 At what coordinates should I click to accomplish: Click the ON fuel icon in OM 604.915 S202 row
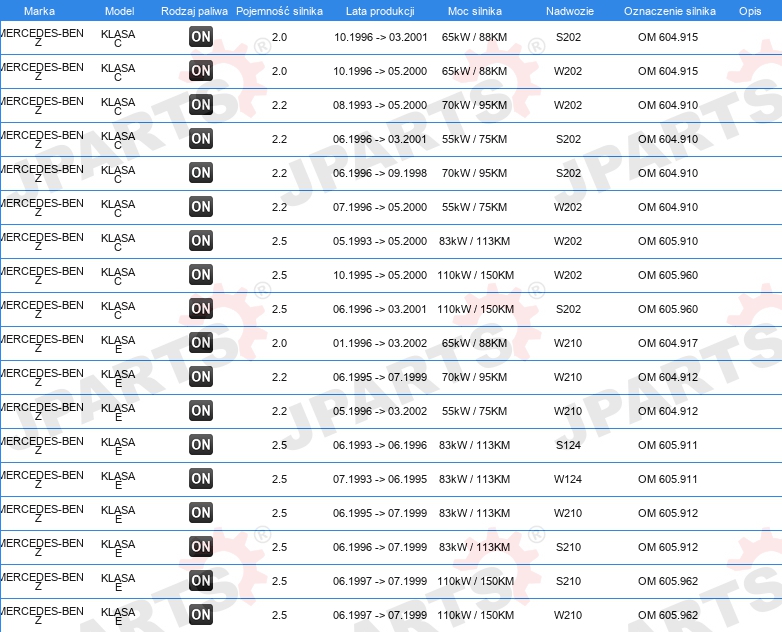click(x=201, y=36)
